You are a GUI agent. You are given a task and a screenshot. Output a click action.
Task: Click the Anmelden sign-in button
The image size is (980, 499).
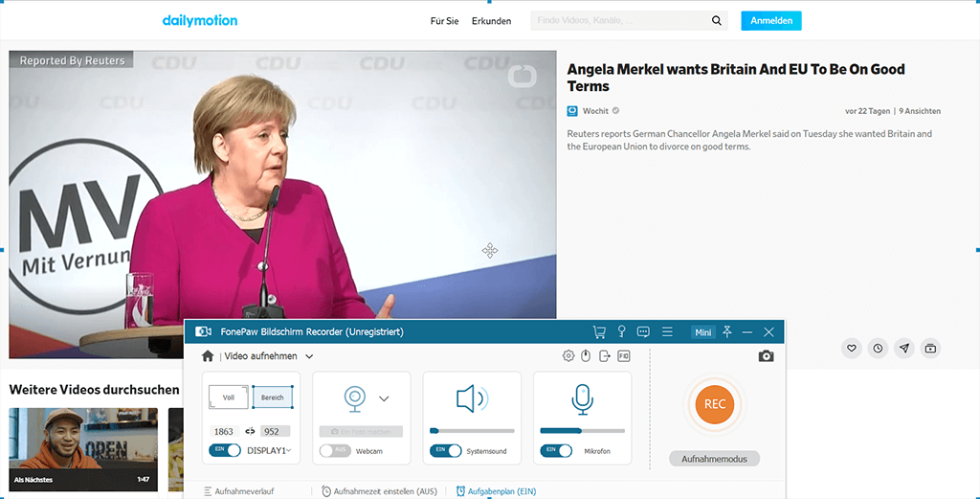point(771,21)
